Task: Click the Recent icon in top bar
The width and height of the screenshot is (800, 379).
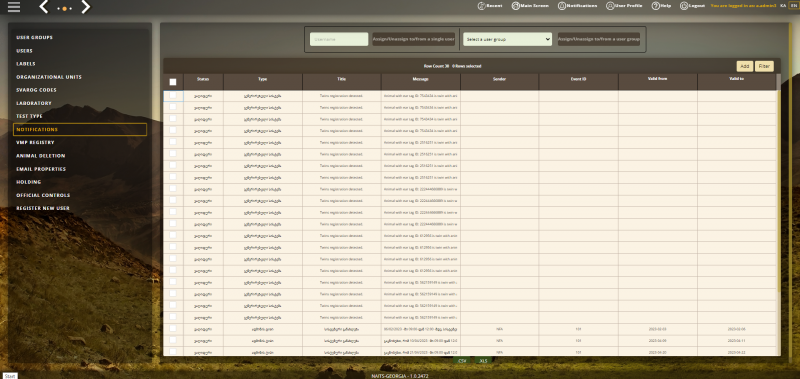Action: click(481, 6)
